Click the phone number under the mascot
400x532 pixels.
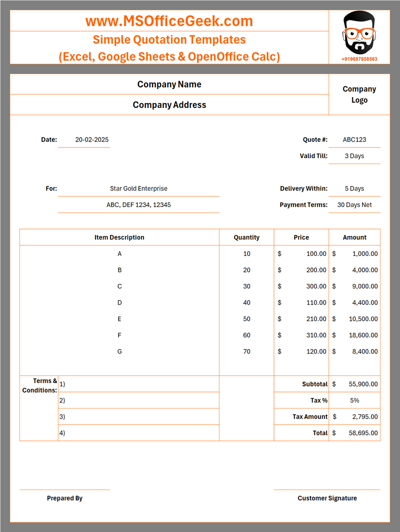pos(359,59)
